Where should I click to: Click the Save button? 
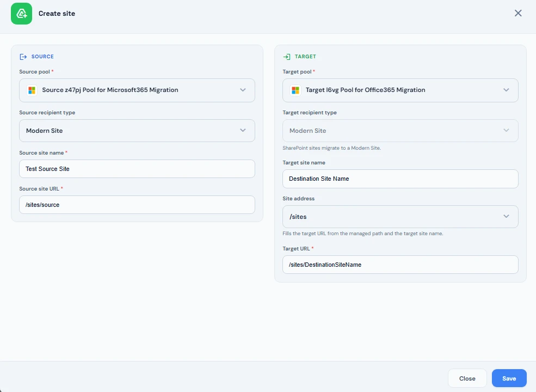[x=509, y=378]
